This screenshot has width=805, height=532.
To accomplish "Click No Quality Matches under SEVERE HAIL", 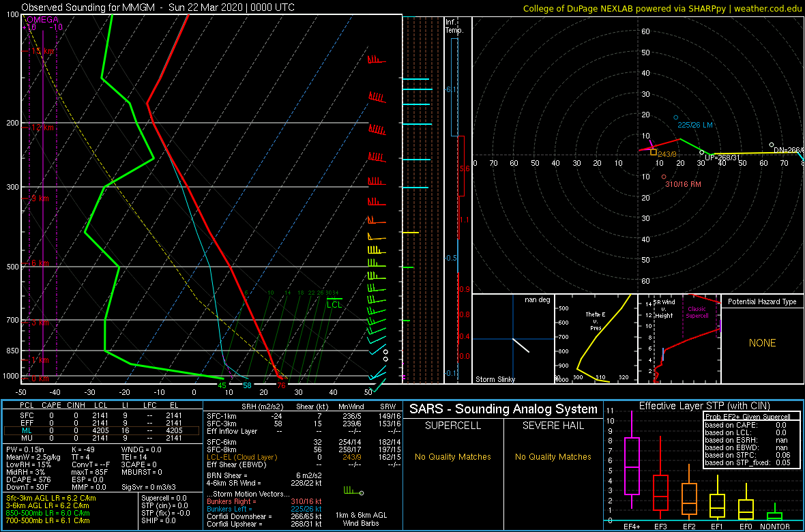I will [553, 456].
